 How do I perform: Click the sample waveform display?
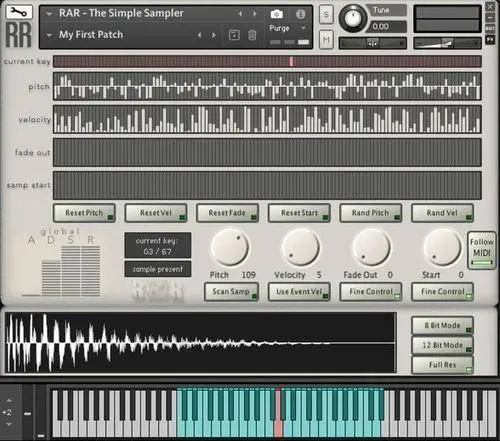tap(201, 343)
